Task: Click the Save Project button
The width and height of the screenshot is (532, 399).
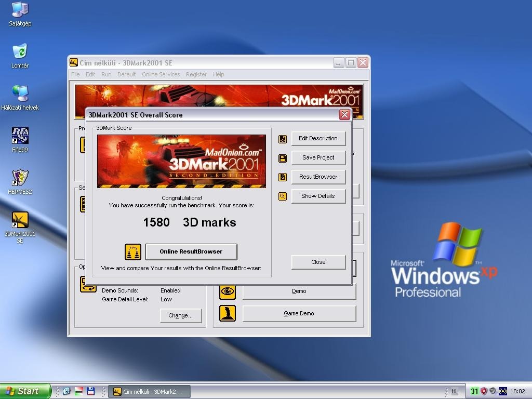Action: [318, 158]
